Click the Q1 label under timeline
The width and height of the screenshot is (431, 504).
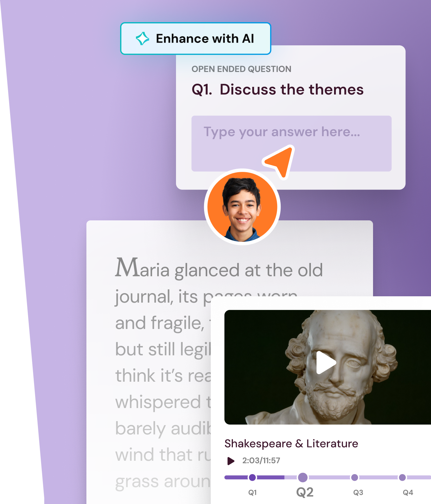click(x=253, y=492)
